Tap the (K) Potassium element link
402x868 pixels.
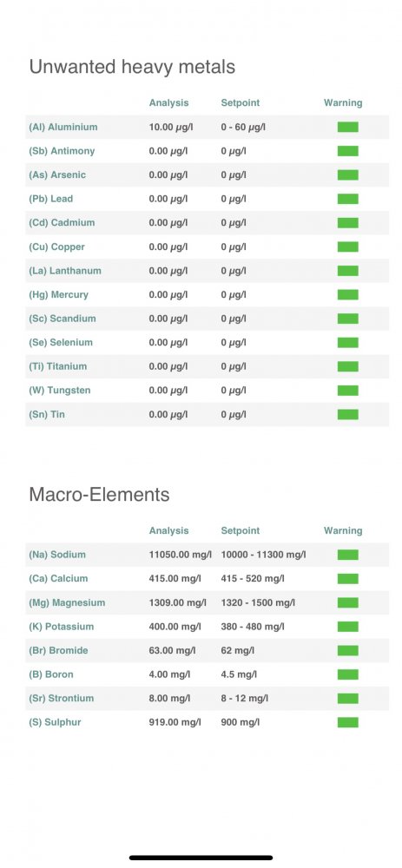click(x=62, y=627)
